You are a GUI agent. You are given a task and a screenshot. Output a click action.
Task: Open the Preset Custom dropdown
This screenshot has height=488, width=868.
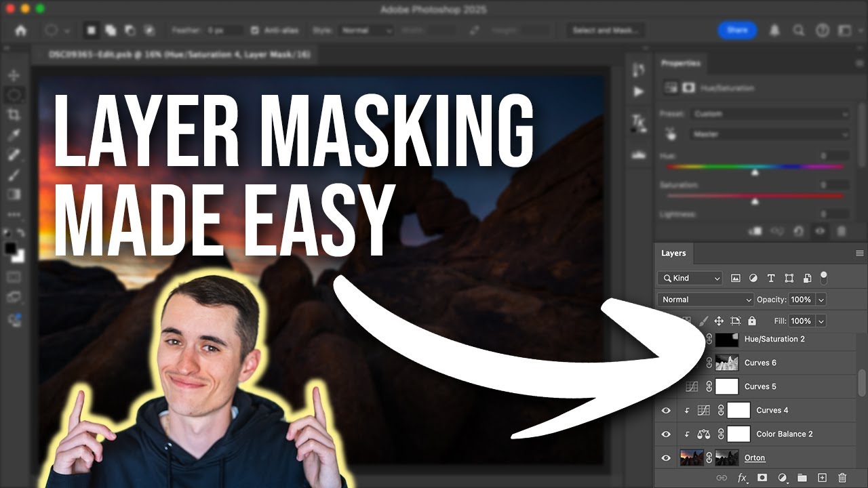pos(770,114)
